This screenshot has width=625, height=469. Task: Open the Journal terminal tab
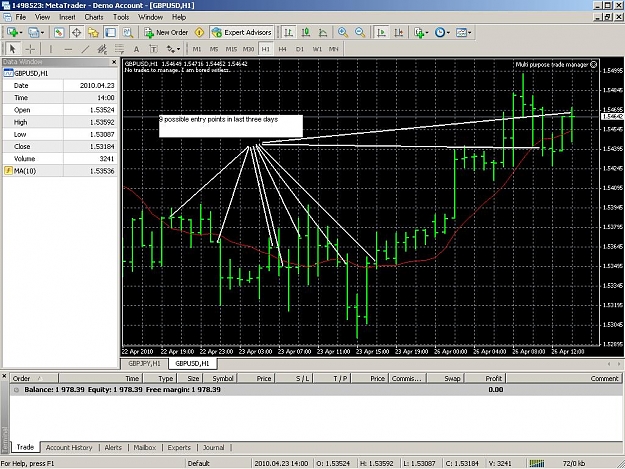[x=214, y=447]
